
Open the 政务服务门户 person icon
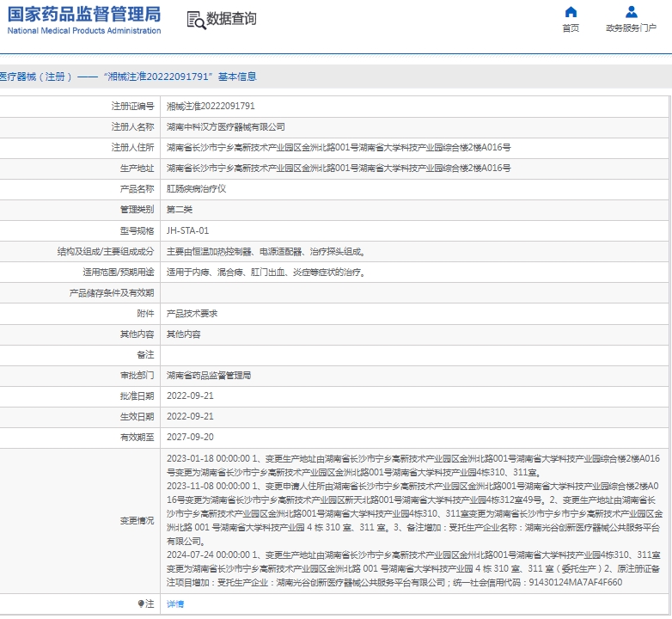pos(632,12)
